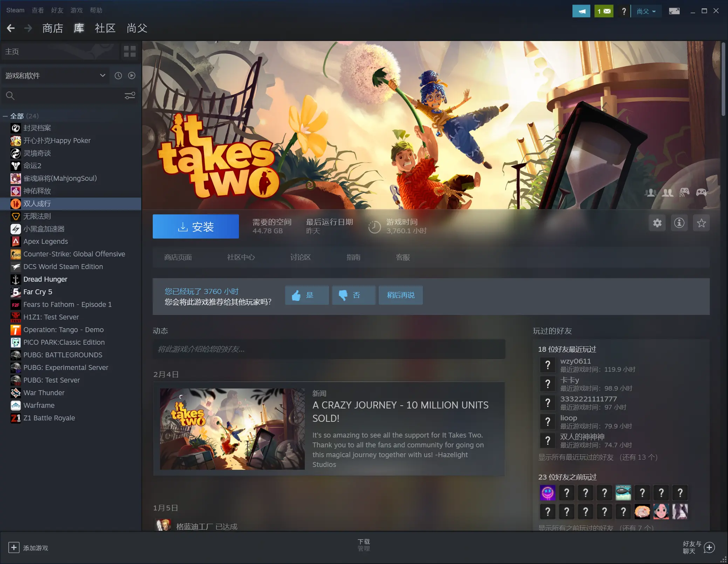Click the Z1 Battle Royale icon
728x564 pixels.
point(15,418)
